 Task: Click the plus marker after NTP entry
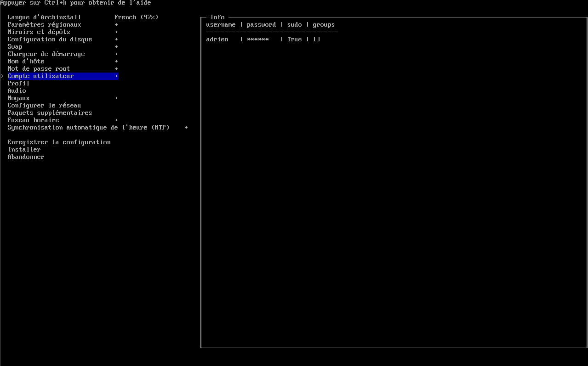pyautogui.click(x=186, y=127)
